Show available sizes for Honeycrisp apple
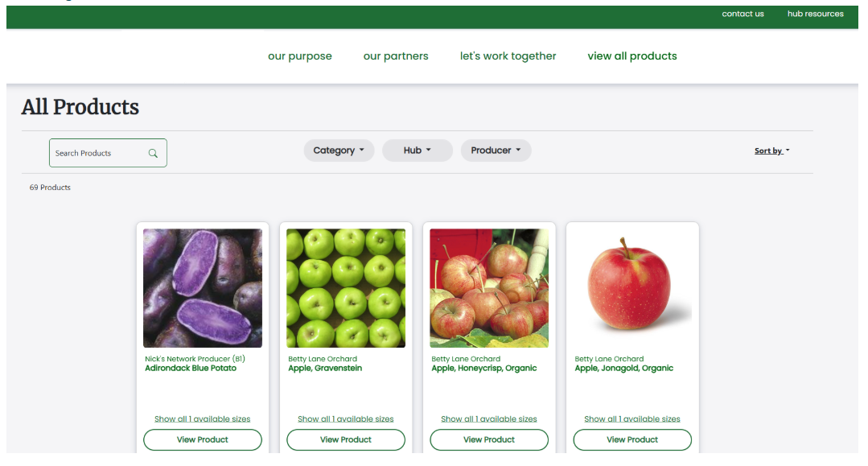 point(489,419)
